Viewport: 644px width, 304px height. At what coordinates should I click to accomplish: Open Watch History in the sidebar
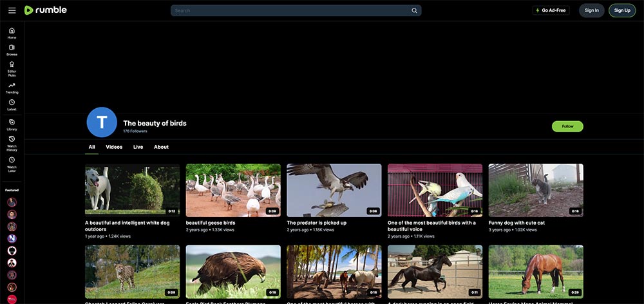coord(12,144)
